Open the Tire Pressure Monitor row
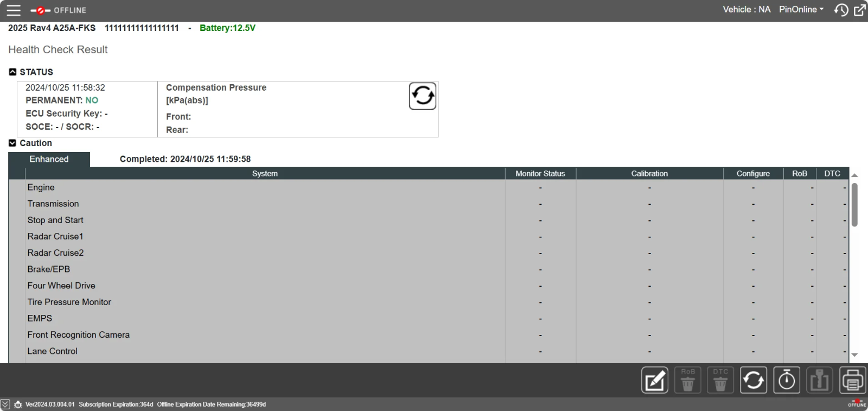 [x=69, y=302]
